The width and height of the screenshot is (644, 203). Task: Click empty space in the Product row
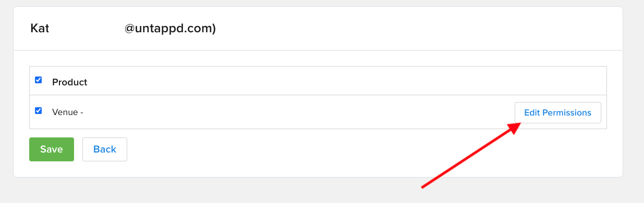click(339, 81)
